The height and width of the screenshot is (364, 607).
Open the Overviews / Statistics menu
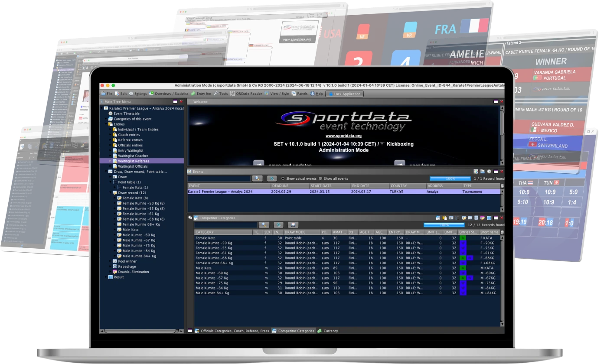tap(169, 94)
